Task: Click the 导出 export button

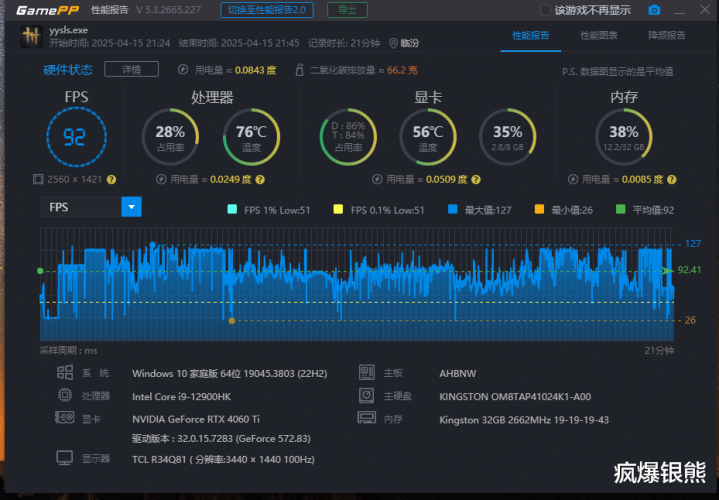Action: (346, 10)
